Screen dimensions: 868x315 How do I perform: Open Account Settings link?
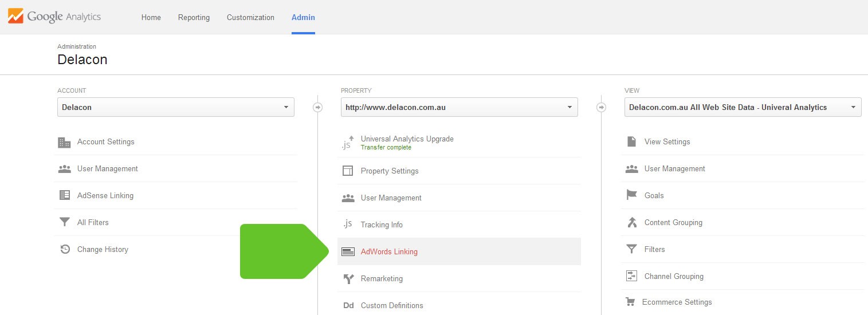[x=106, y=141]
